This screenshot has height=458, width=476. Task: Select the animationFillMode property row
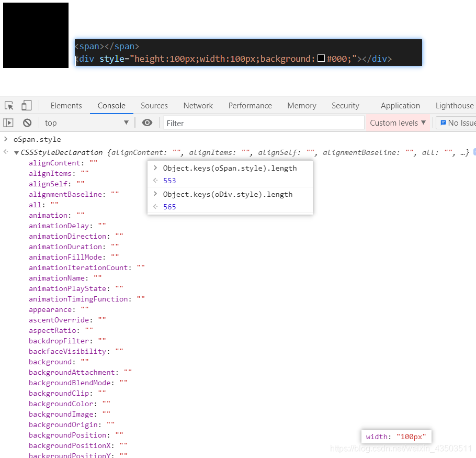[74, 257]
